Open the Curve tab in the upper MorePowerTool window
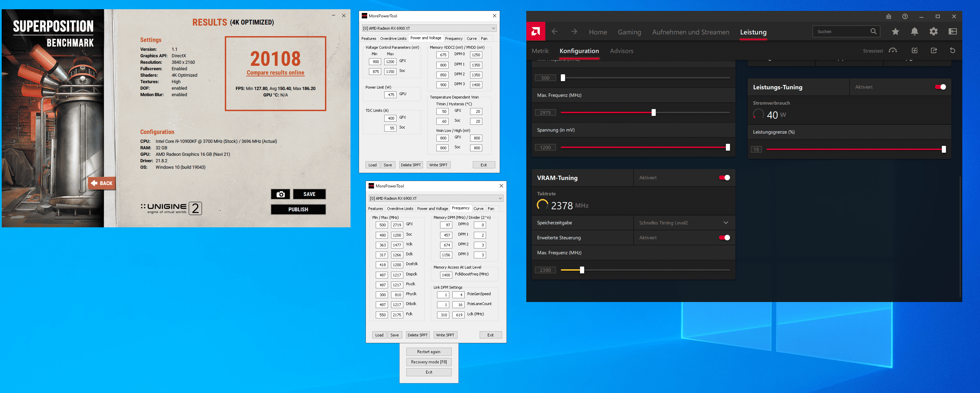Screen dimensions: 980x393 (471, 39)
